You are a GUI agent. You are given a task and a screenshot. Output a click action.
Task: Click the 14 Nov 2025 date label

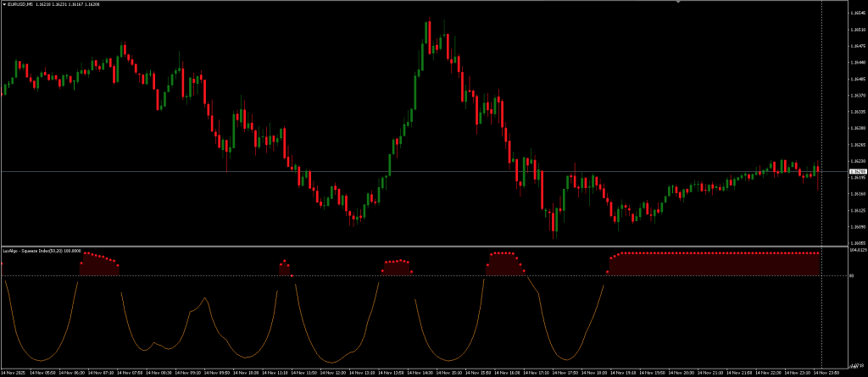[14, 373]
